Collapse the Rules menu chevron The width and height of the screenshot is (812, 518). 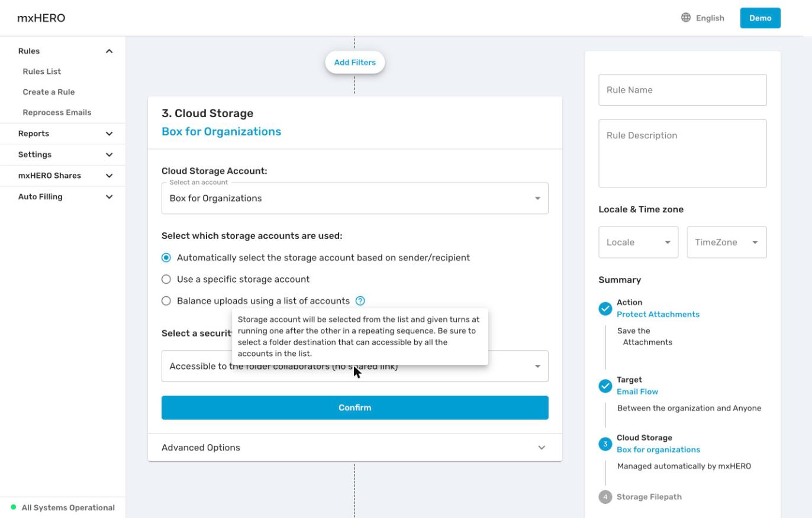[x=109, y=51]
